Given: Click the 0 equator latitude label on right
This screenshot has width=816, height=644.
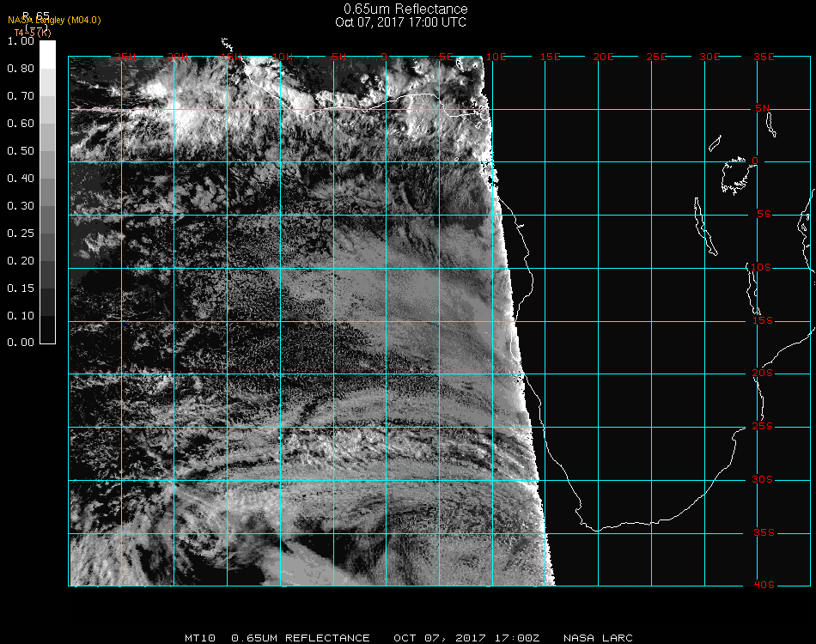Looking at the screenshot, I should [x=755, y=161].
